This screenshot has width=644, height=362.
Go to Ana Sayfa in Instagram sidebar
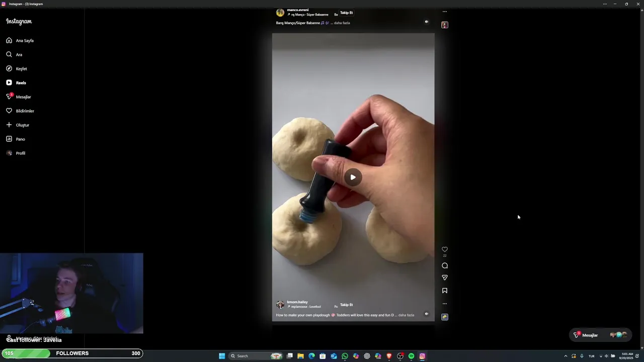pyautogui.click(x=20, y=41)
